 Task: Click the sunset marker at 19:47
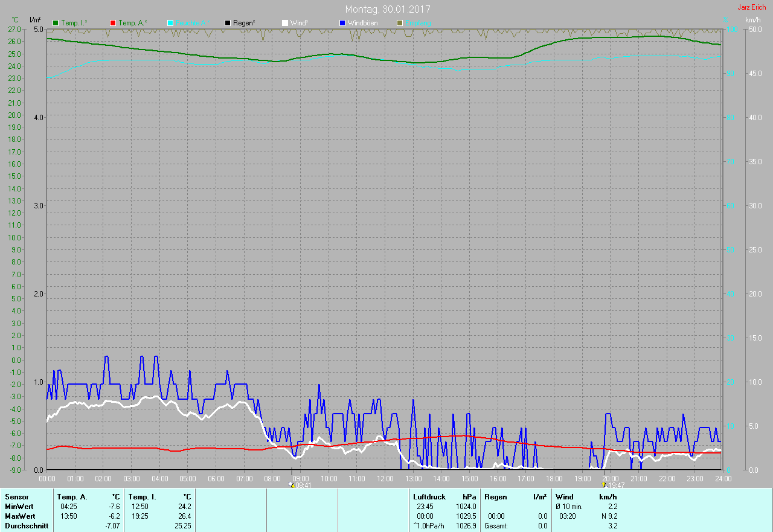pyautogui.click(x=604, y=484)
